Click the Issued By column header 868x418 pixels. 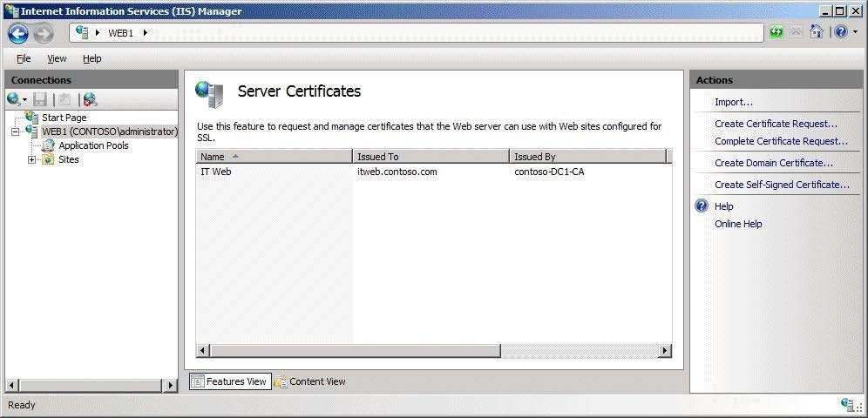click(x=588, y=157)
